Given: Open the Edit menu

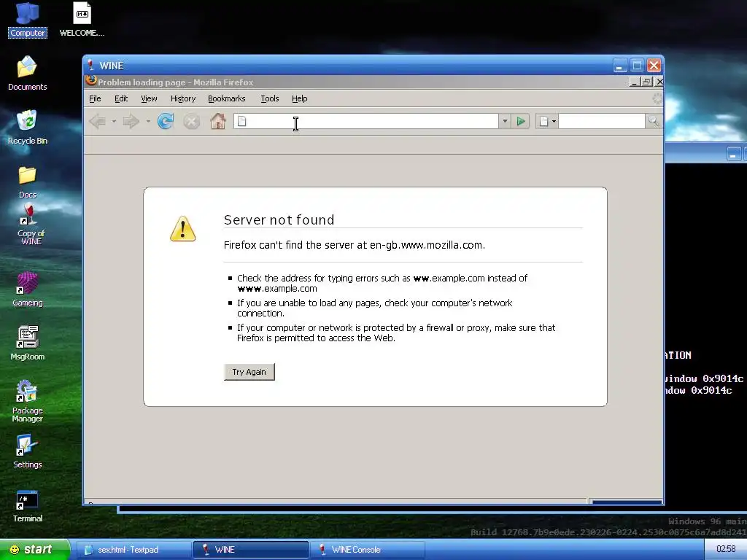Looking at the screenshot, I should click(121, 98).
